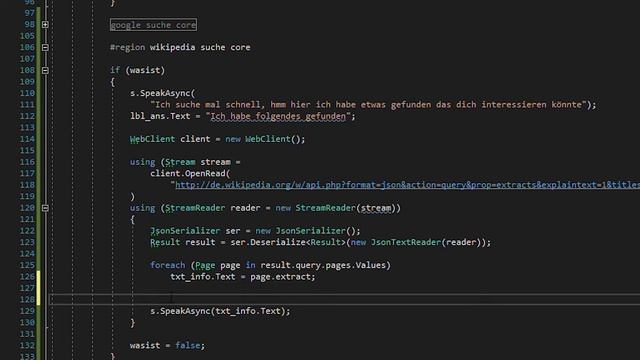
Task: Click line number 132 in the gutter
Action: [27, 345]
